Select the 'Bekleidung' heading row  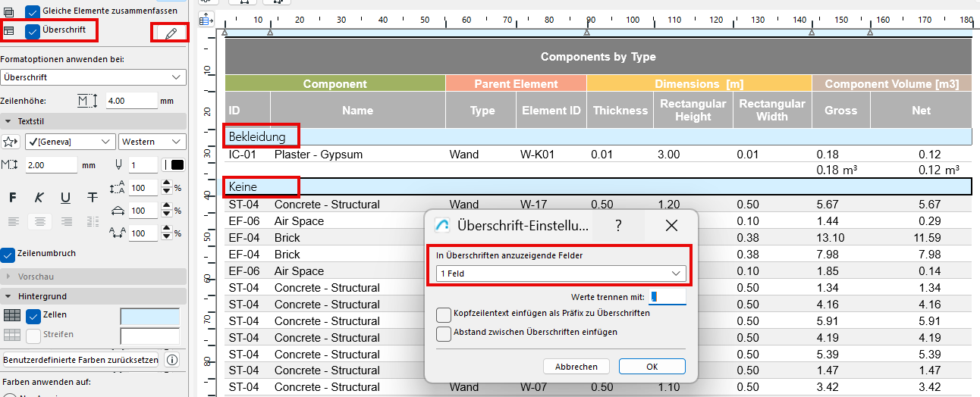coord(598,137)
